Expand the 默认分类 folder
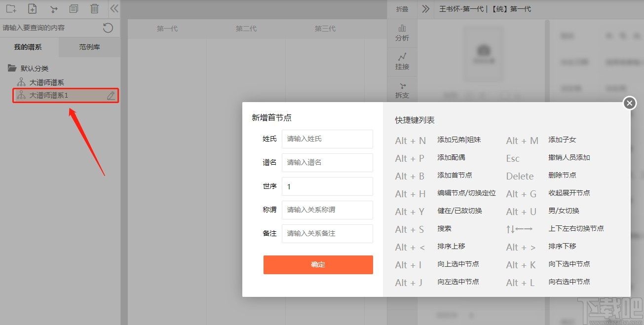644x325 pixels. point(11,68)
